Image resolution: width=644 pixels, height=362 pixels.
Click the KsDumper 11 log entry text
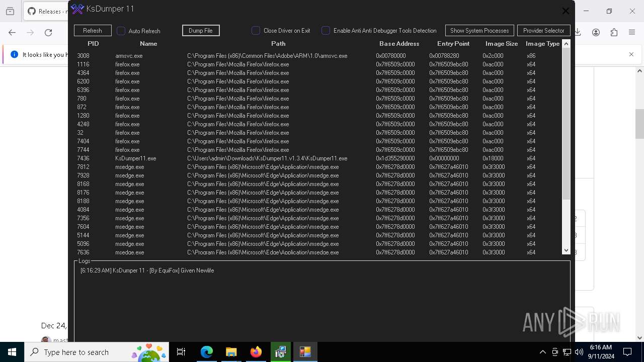tap(147, 270)
